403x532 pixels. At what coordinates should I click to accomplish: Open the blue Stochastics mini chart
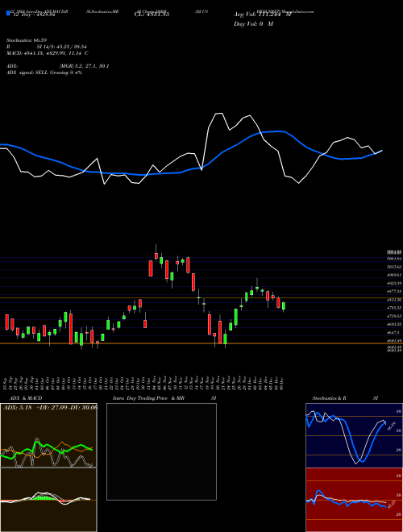[354, 435]
